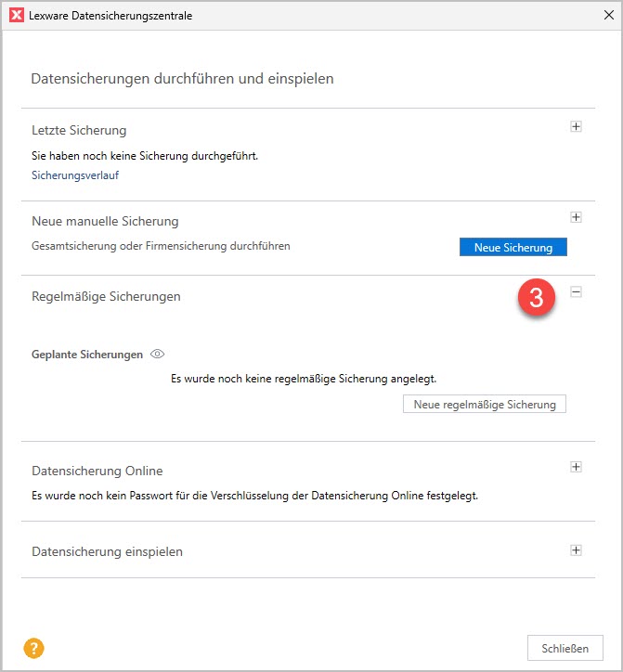Image resolution: width=623 pixels, height=672 pixels.
Task: Close the Datensicherungszentrale window with the X
Action: (x=607, y=16)
